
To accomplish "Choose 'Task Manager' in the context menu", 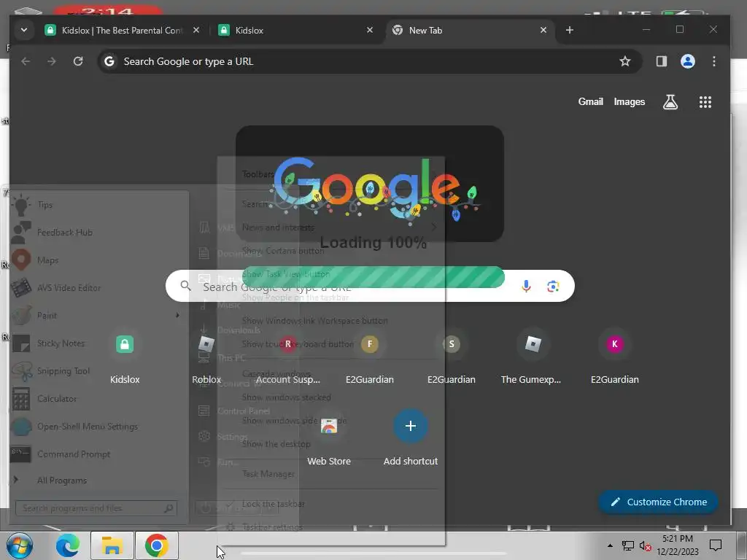I will 330,474.
